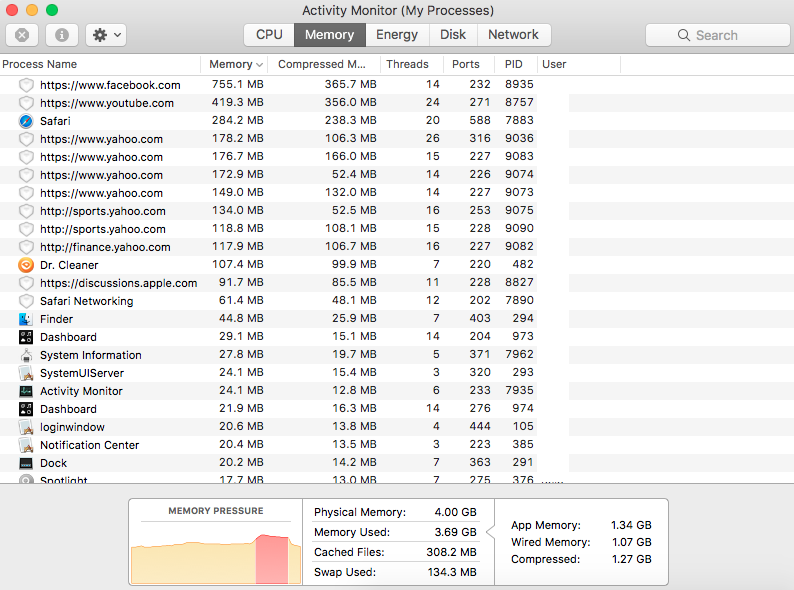This screenshot has height=590, width=794.
Task: Open the gear actions dropdown menu
Action: (106, 35)
